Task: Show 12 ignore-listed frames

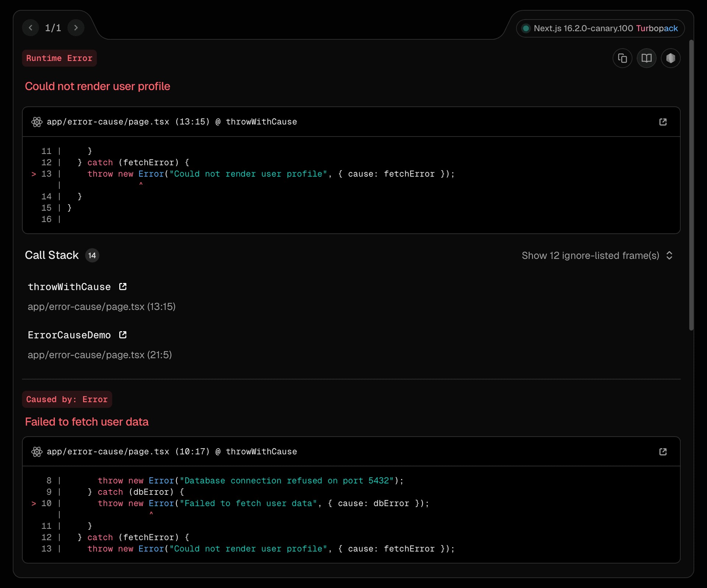Action: coord(590,255)
